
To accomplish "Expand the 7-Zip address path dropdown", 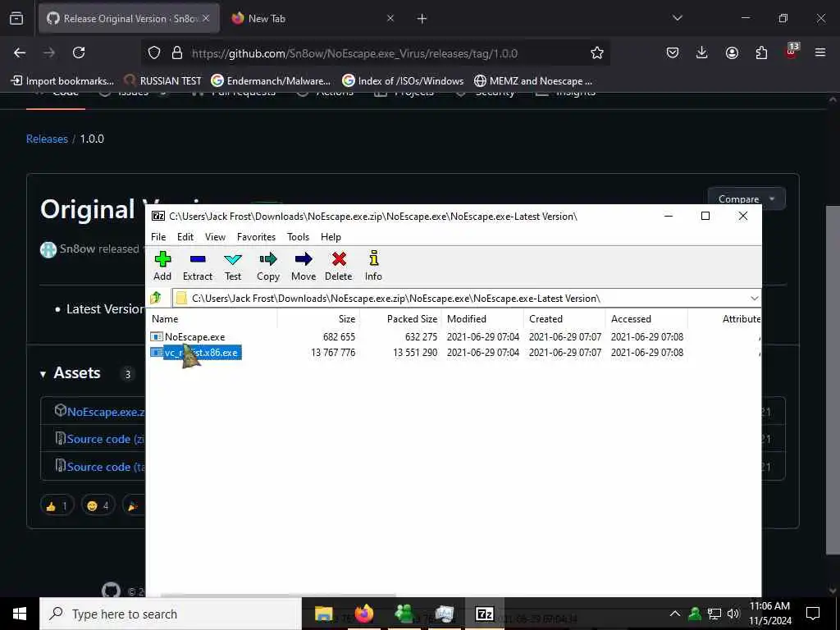I will 755,299.
